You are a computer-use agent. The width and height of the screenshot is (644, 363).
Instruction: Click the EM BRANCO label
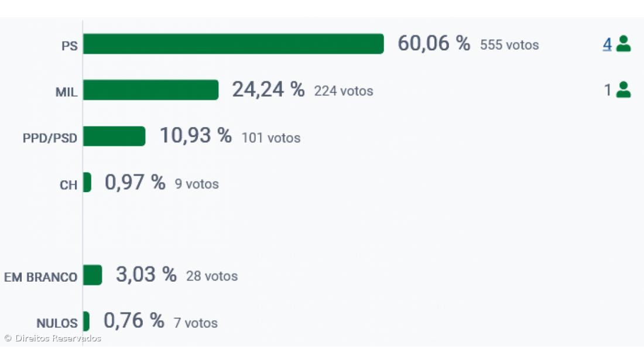tap(41, 277)
